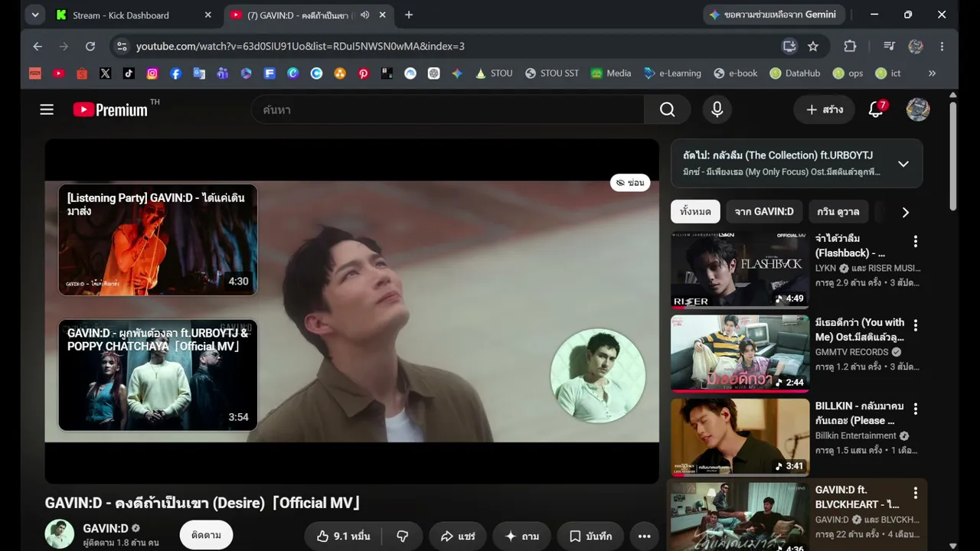Show hidden bookmarks with the chevron

click(932, 73)
